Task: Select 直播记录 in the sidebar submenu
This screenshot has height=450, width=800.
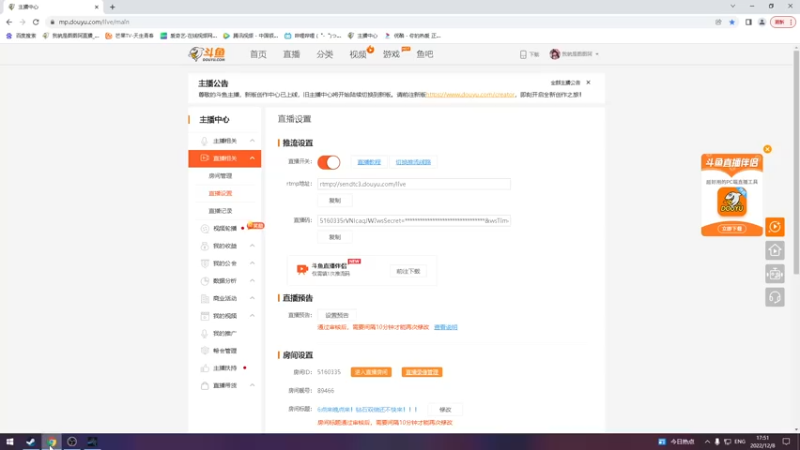Action: point(220,211)
